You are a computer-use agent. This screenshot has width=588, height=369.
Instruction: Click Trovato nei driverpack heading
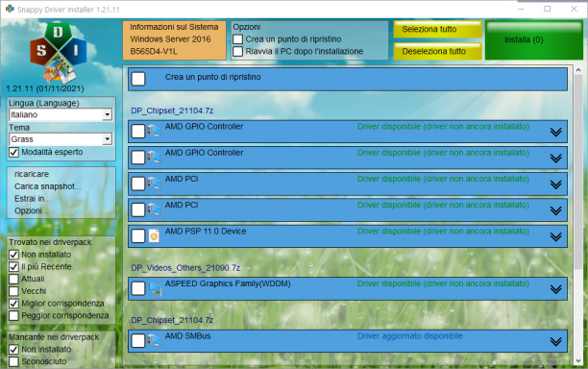click(50, 242)
